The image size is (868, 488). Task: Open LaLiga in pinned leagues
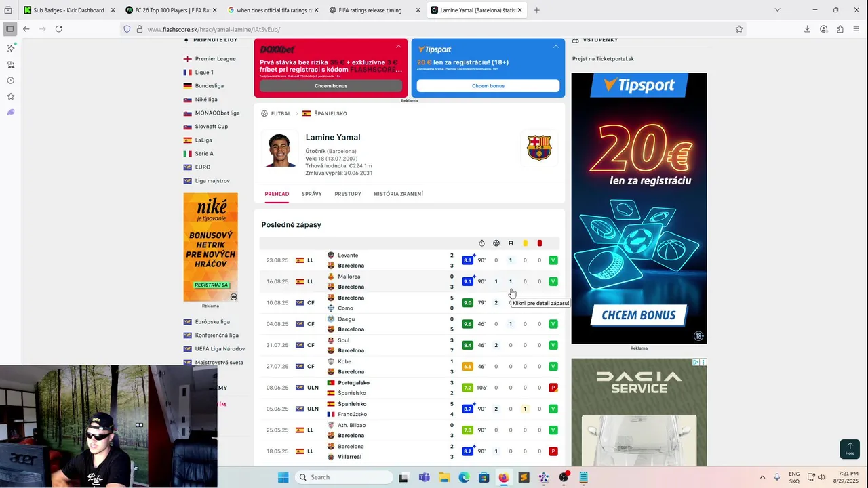click(203, 140)
